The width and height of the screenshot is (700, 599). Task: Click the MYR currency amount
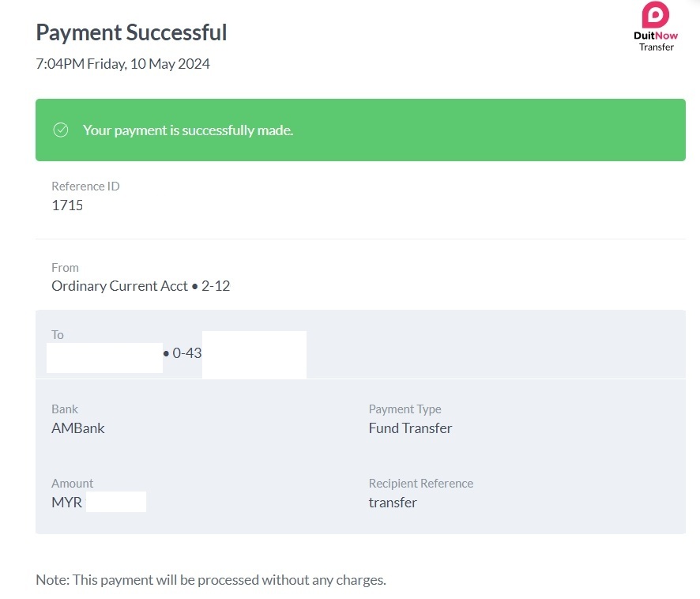coord(67,503)
